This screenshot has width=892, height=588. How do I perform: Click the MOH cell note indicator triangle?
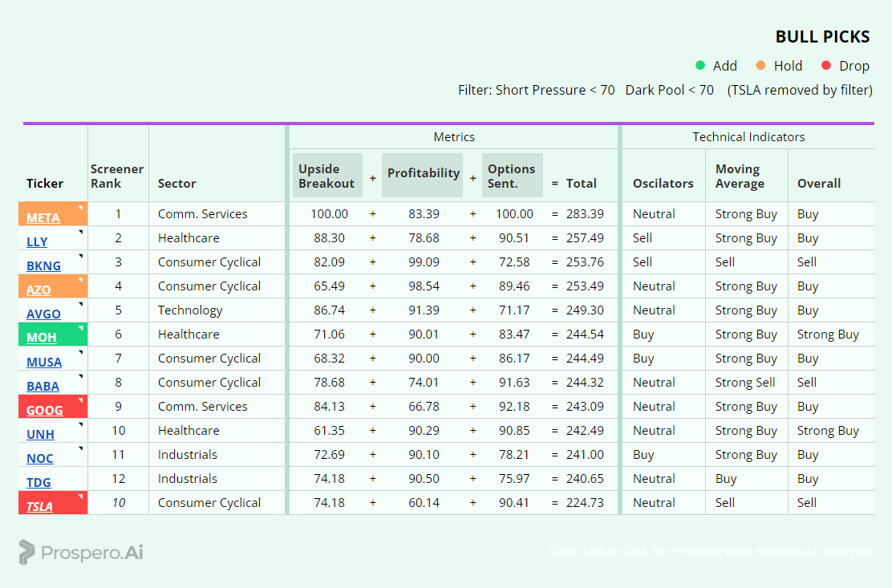coord(81,328)
